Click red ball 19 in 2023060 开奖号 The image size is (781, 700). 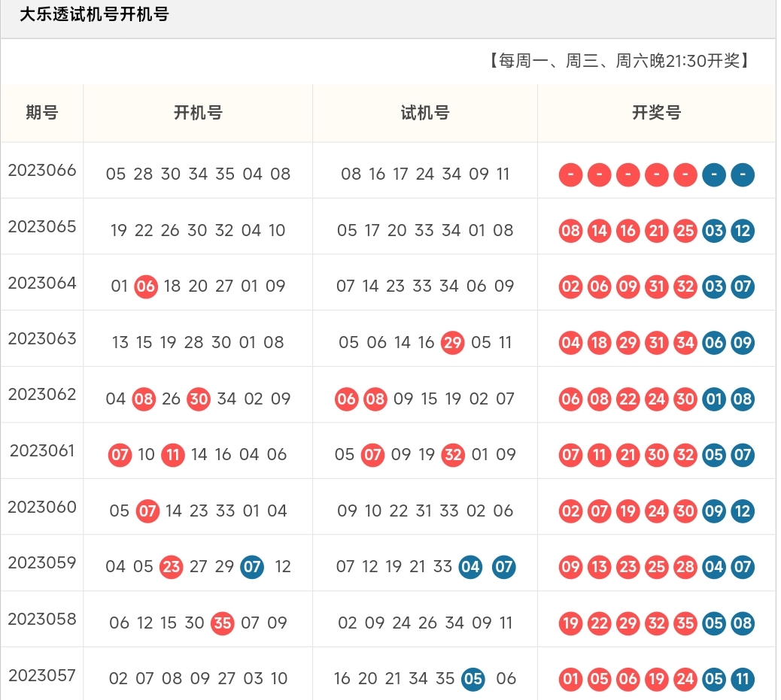point(628,511)
